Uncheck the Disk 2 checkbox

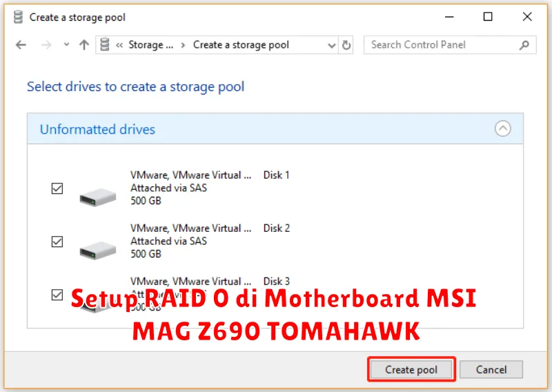click(57, 242)
